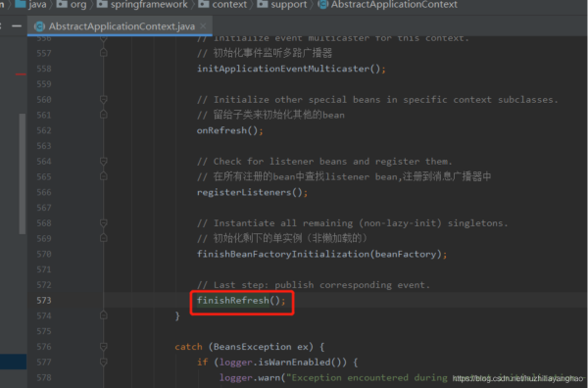Image resolution: width=588 pixels, height=388 pixels.
Task: Click the org folder breadcrumb icon
Action: point(61,4)
